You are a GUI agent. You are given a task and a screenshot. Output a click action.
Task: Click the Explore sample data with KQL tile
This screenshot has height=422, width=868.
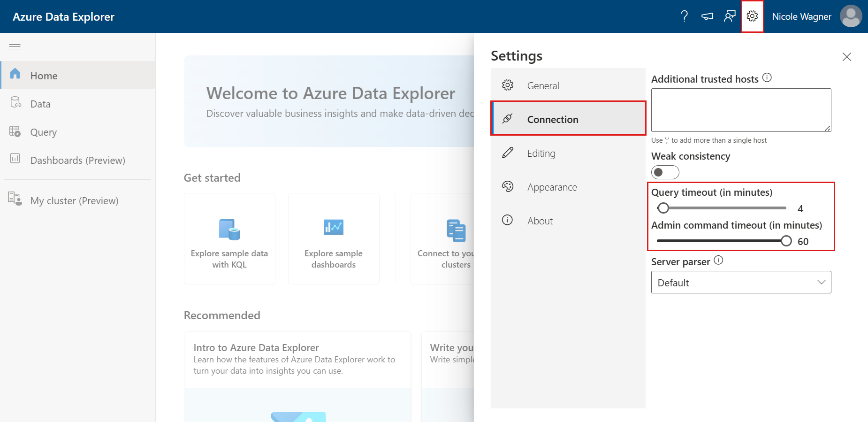click(229, 238)
